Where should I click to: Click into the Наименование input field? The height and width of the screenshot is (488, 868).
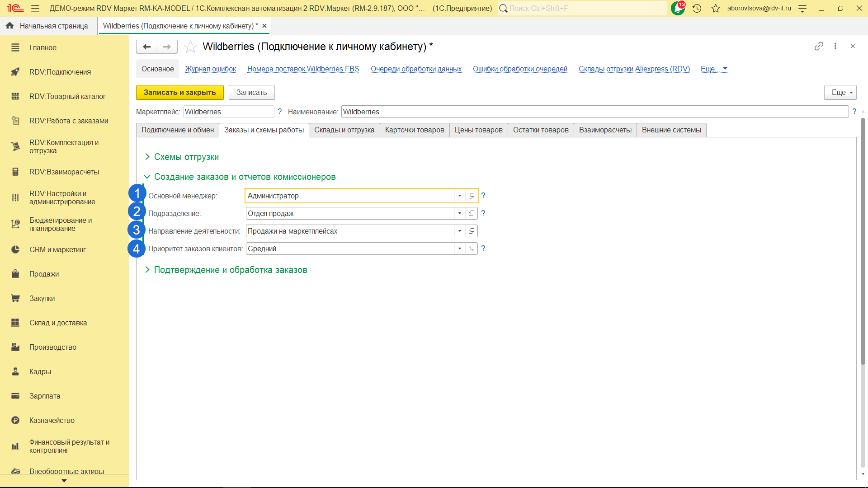[x=594, y=112]
